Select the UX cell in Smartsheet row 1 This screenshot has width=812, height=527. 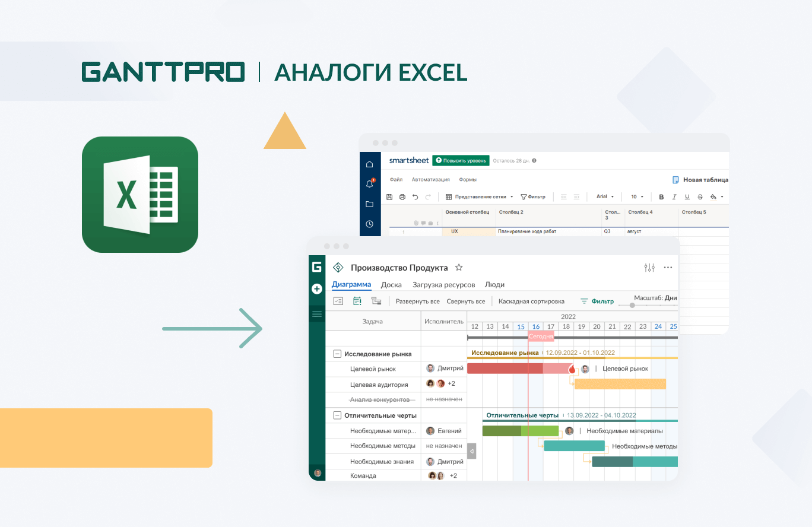(469, 231)
